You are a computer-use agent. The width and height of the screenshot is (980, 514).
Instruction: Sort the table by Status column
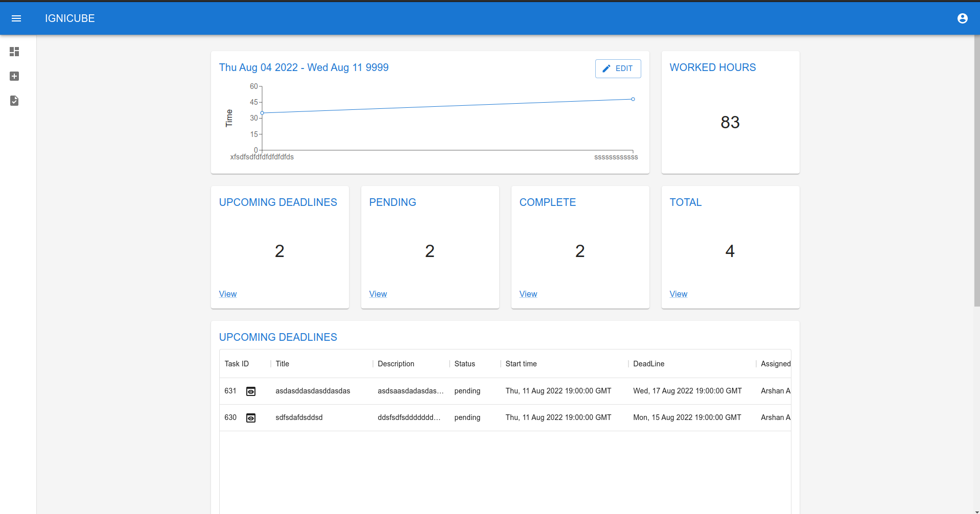[465, 364]
